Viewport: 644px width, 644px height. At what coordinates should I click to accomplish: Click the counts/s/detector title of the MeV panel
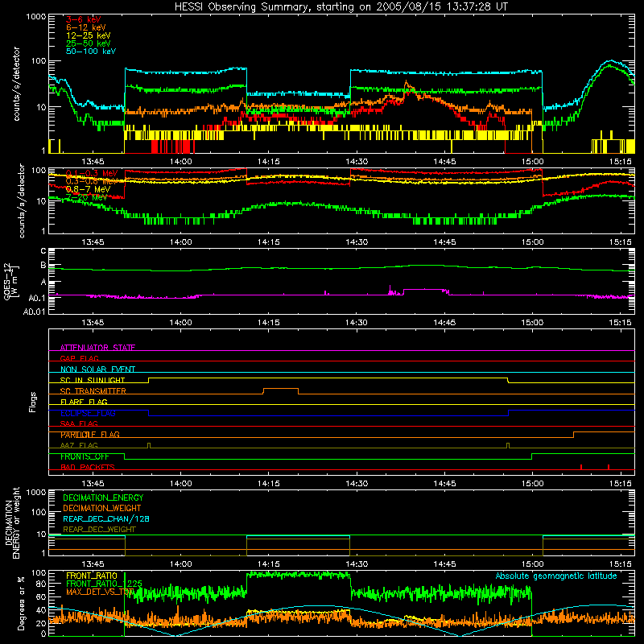coord(22,200)
